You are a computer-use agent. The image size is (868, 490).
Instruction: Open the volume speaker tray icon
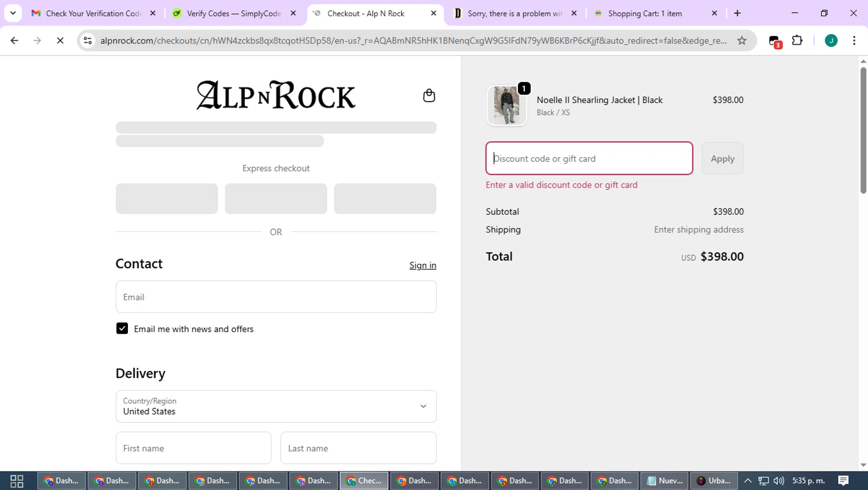tap(779, 481)
